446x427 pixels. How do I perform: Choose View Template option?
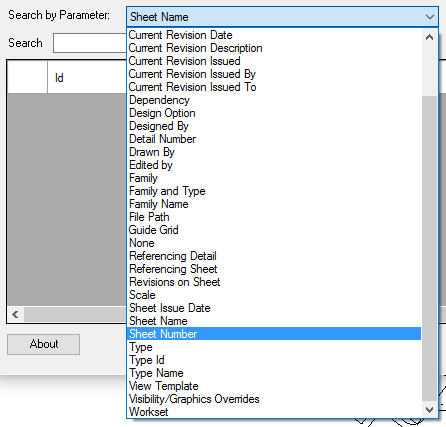click(274, 386)
